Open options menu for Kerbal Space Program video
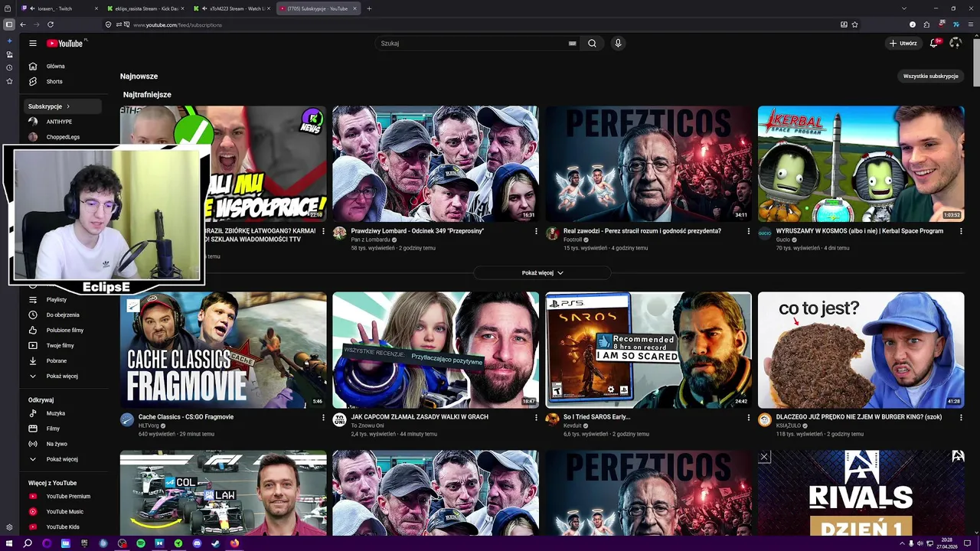 (x=961, y=231)
